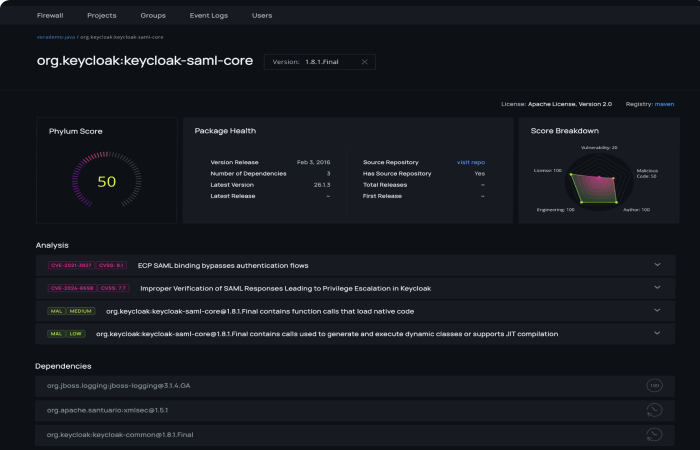Click the Feb 3, 2016 release date
This screenshot has width=700, height=450.
(313, 162)
